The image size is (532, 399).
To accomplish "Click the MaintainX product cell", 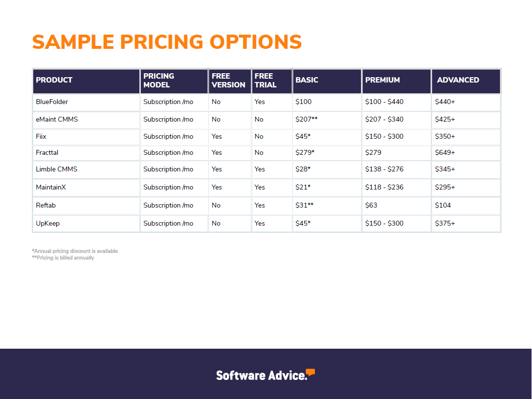I will [86, 188].
